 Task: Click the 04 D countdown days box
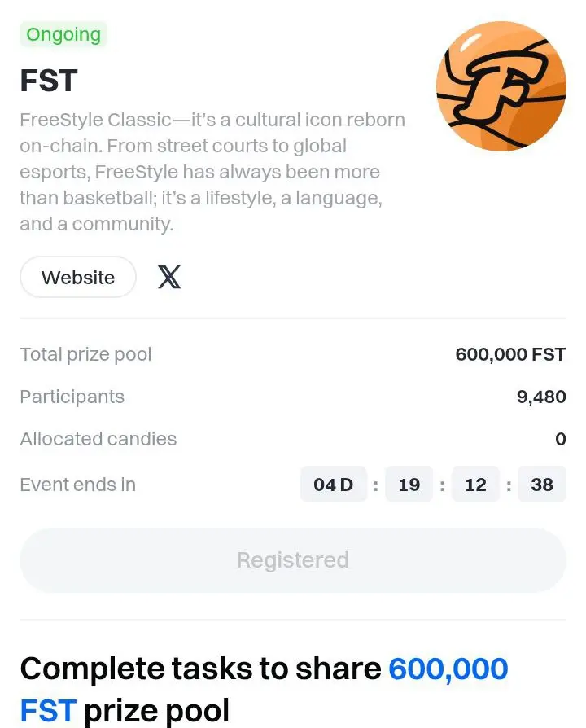[x=334, y=485]
